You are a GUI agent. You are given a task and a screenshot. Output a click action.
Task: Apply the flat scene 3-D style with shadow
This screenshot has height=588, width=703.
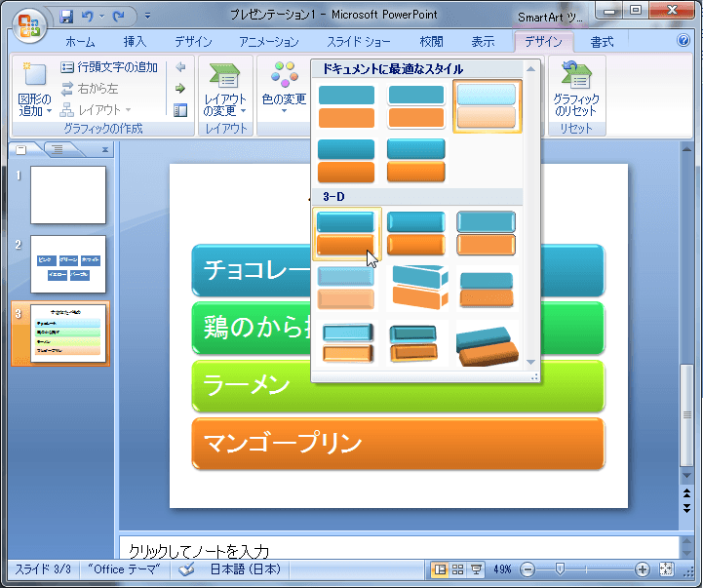tap(486, 288)
